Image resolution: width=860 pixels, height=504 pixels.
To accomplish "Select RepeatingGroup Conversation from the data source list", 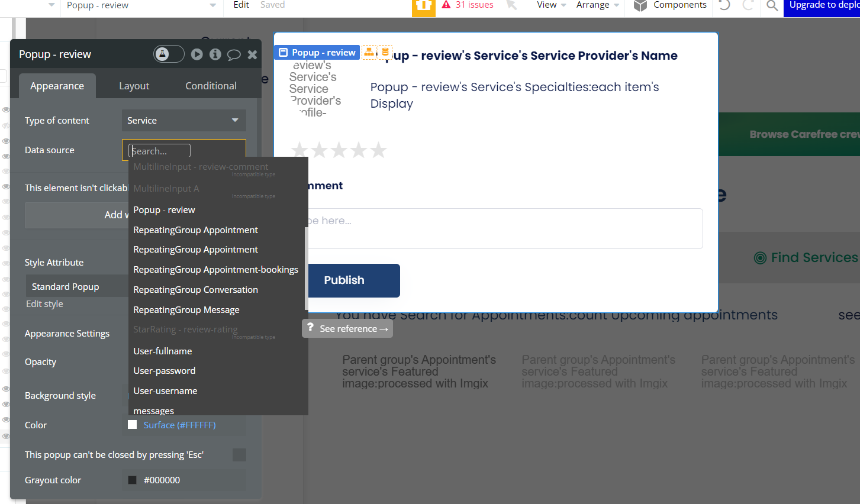I will (x=195, y=289).
